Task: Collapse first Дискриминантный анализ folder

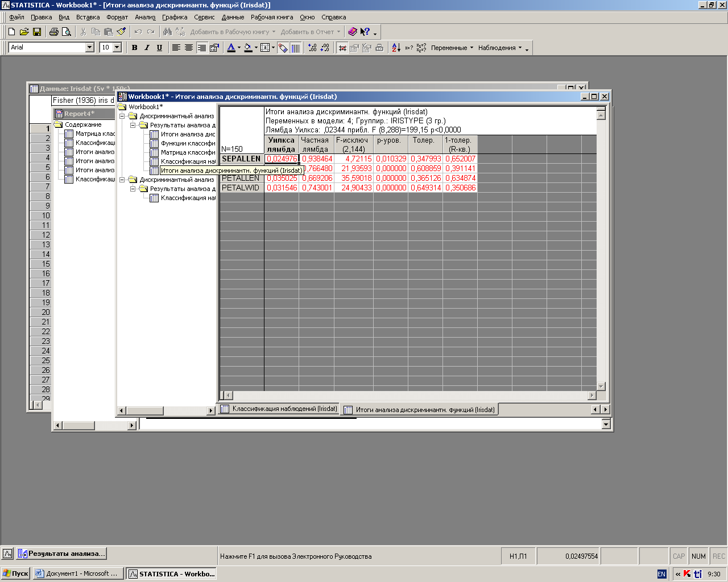Action: pos(122,116)
